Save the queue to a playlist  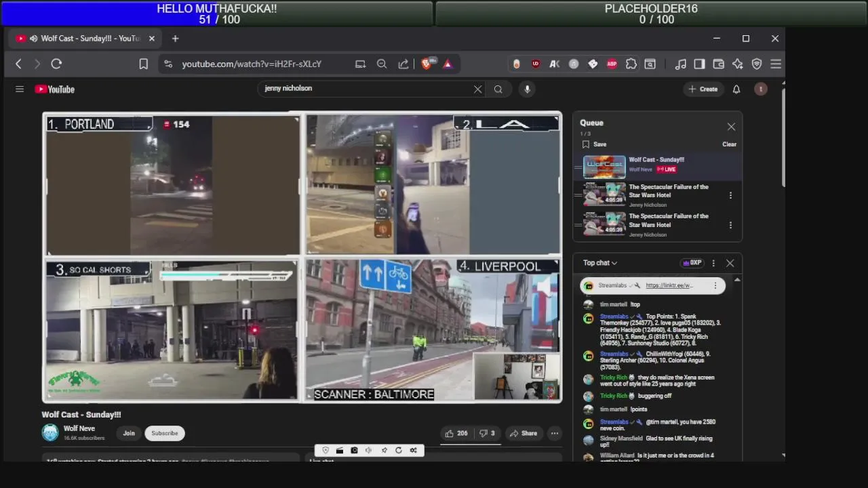594,144
